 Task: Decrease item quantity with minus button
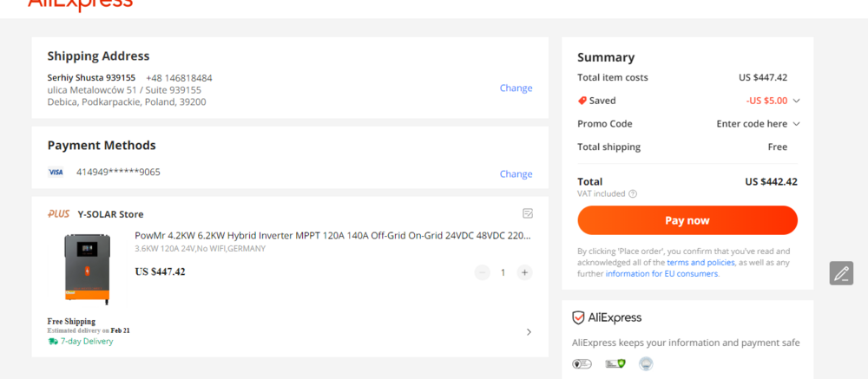pos(483,272)
